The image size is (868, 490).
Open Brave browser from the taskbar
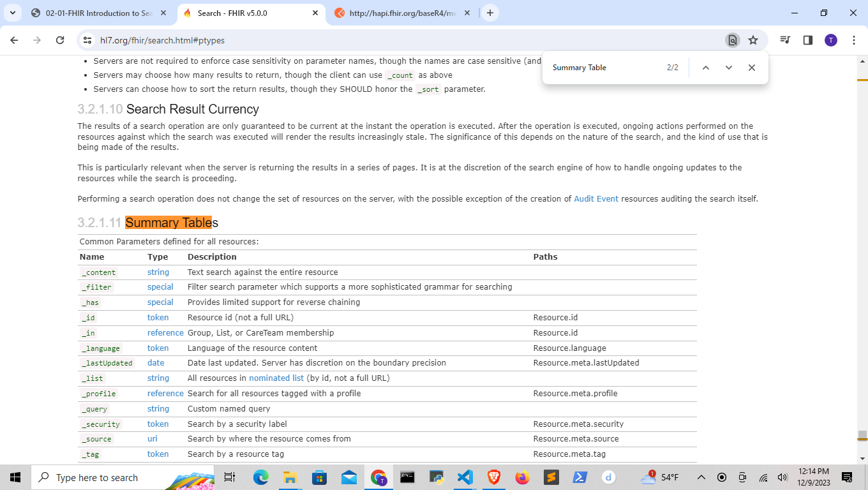(494, 477)
